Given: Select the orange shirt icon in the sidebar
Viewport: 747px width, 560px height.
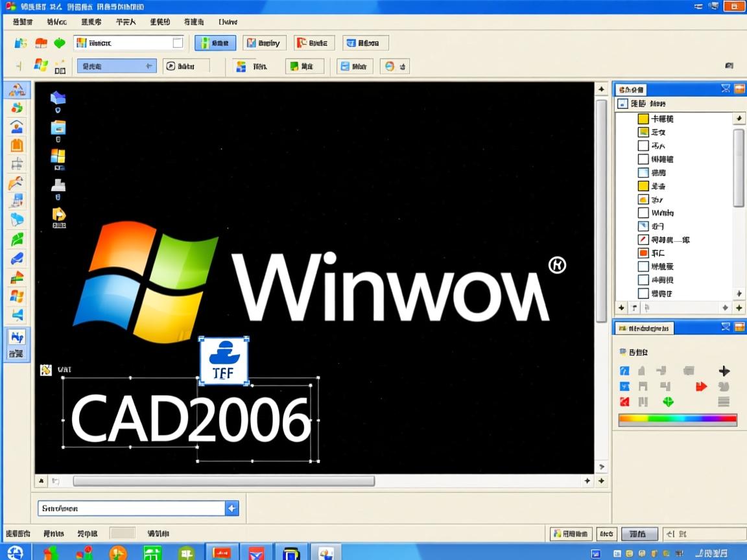Looking at the screenshot, I should (16, 145).
